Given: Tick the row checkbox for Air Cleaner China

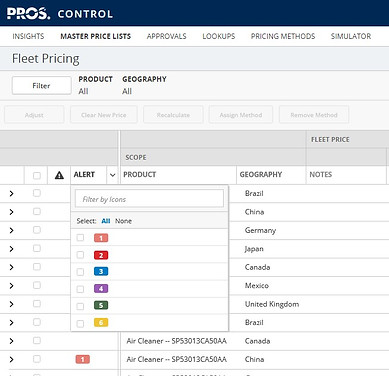Looking at the screenshot, I should coord(37,359).
